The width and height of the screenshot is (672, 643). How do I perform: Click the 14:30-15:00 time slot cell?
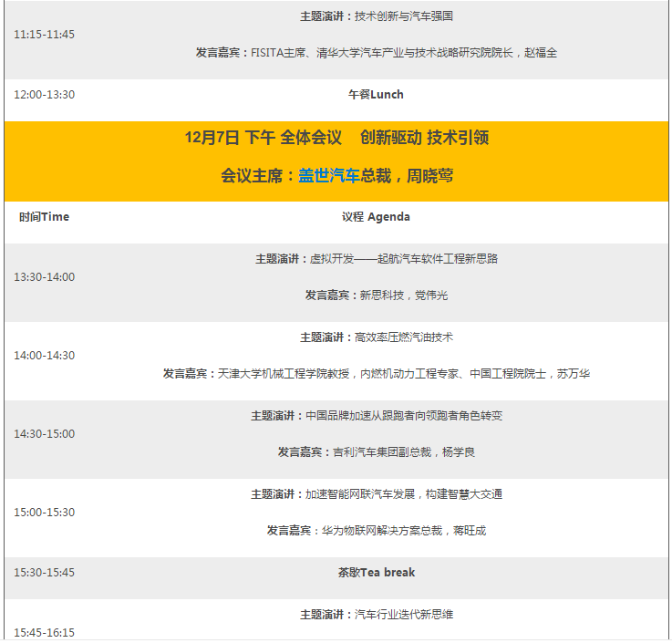pos(44,434)
